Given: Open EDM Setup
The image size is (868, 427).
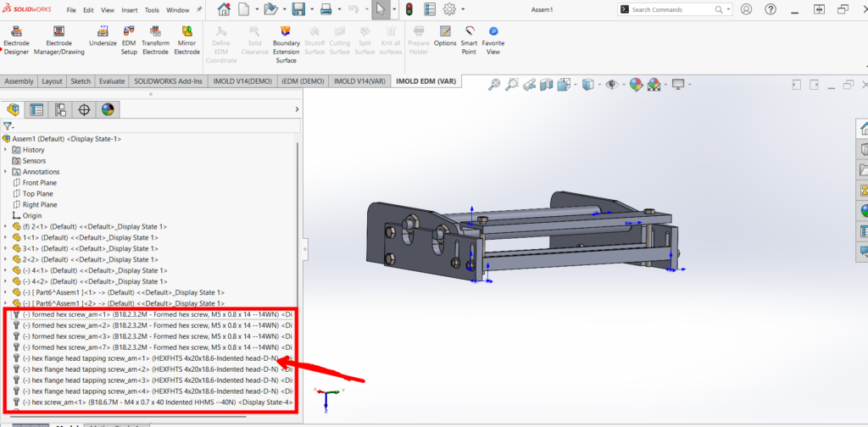Looking at the screenshot, I should pos(129,40).
